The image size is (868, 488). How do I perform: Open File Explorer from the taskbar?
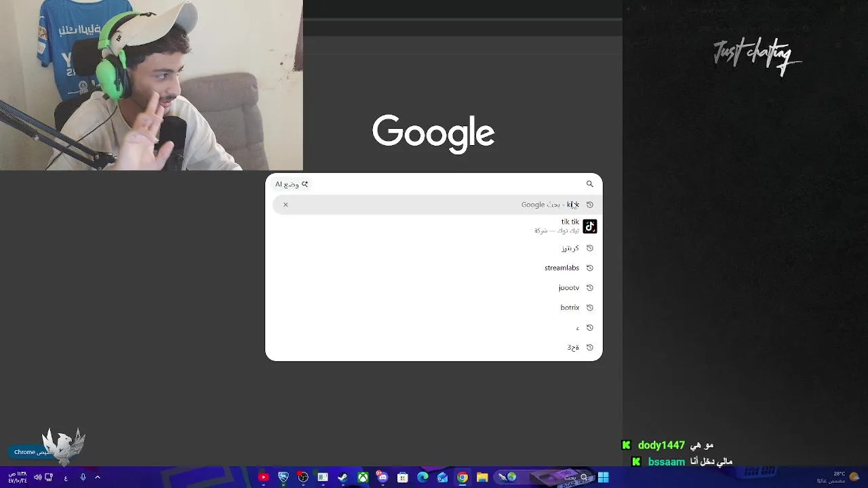point(482,477)
